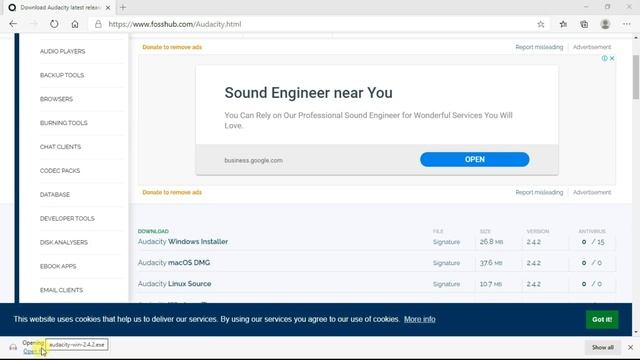
Task: Add page to favorites with star icon
Action: click(541, 24)
